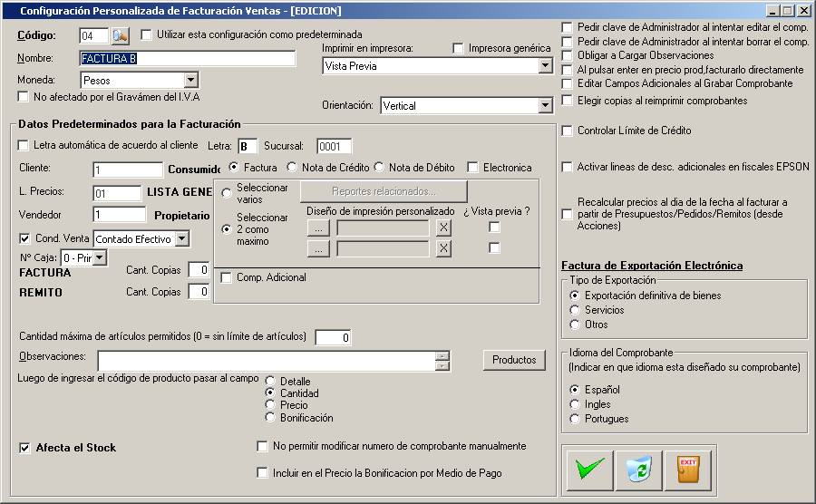Select Detalle as next field
This screenshot has height=504, width=816.
(269, 382)
